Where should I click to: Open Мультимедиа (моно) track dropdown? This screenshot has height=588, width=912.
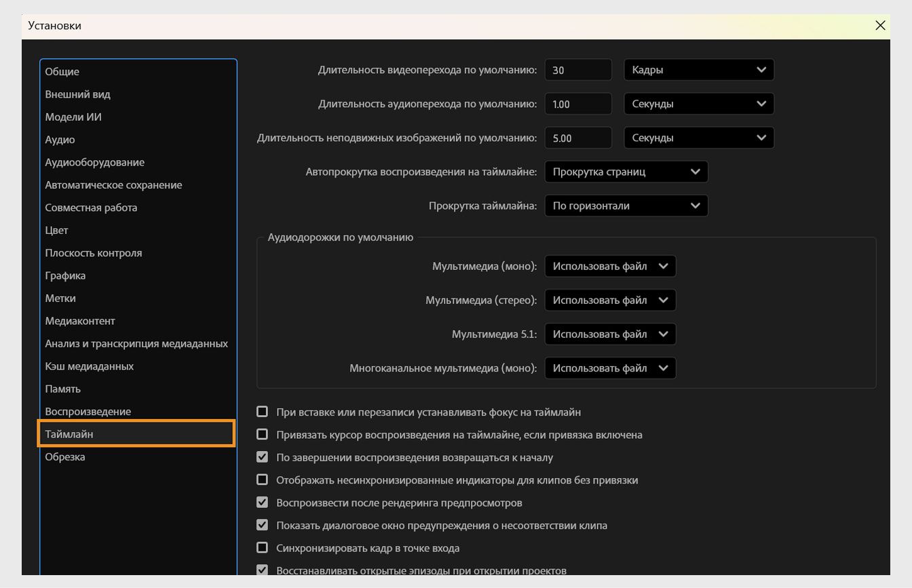[x=611, y=267]
